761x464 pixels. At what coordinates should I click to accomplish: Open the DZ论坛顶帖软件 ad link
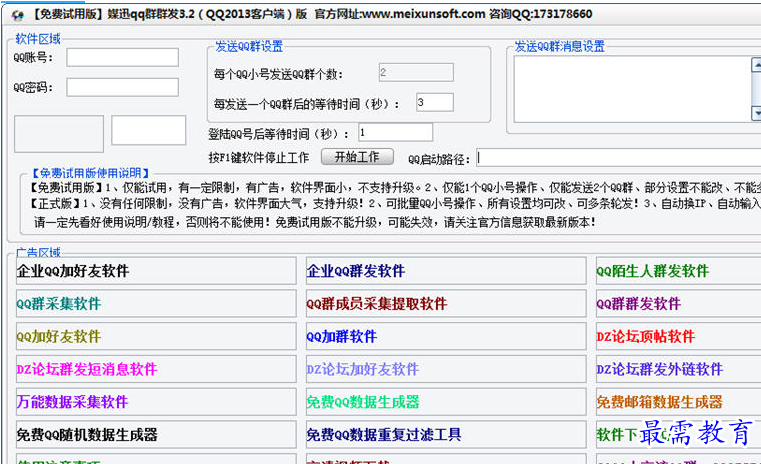(x=678, y=336)
